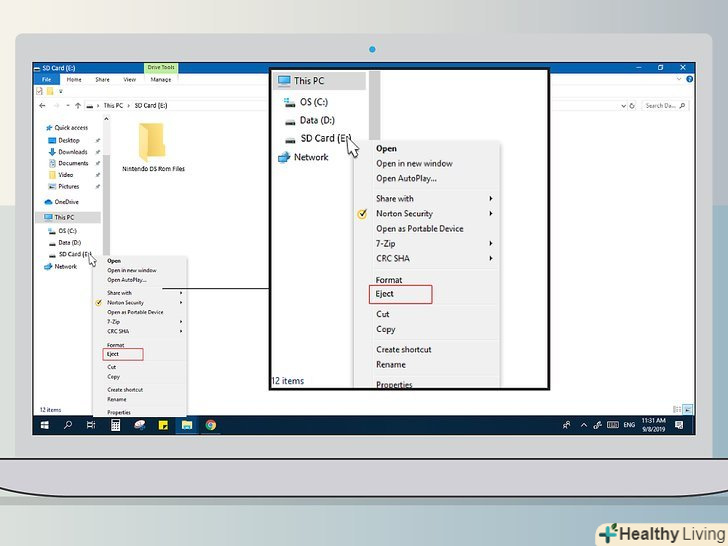Open People icon in system tray

[x=566, y=425]
